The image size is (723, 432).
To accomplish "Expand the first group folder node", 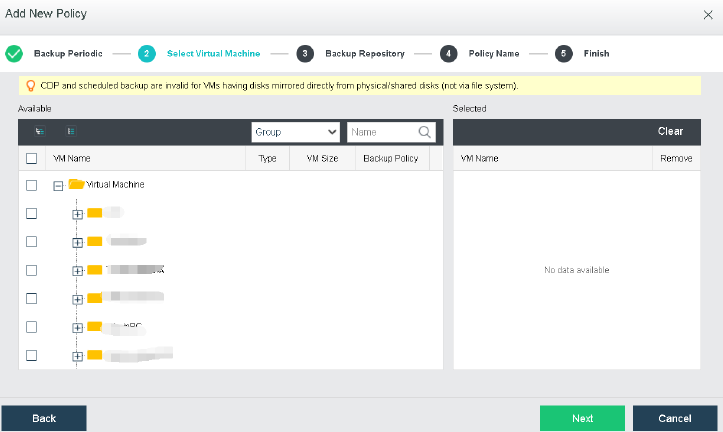I will pyautogui.click(x=77, y=214).
